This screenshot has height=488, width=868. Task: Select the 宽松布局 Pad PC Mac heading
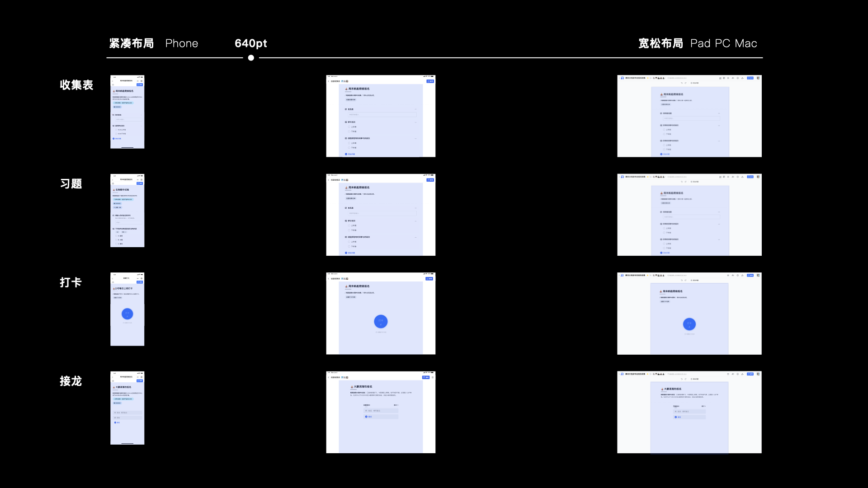pos(697,43)
